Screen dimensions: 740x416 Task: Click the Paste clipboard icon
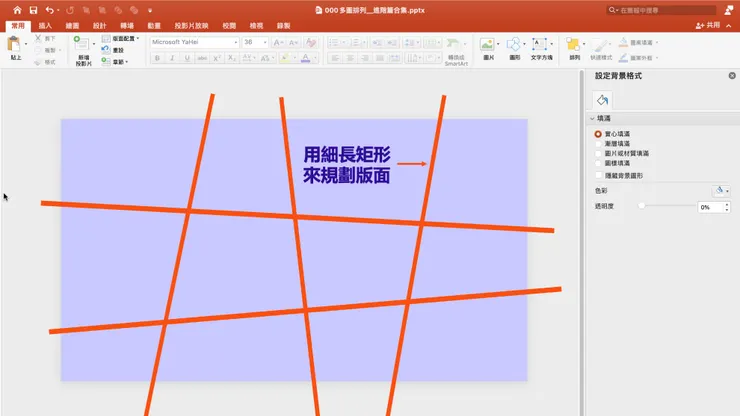coord(14,44)
